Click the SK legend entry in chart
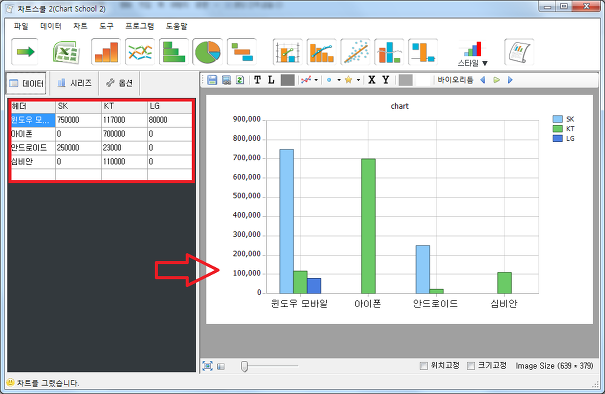 [564, 119]
